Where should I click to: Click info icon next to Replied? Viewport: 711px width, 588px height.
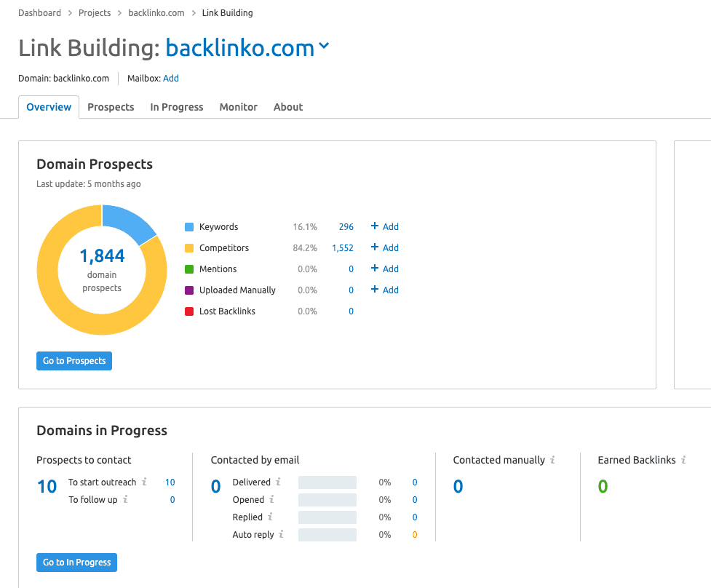[x=270, y=517]
